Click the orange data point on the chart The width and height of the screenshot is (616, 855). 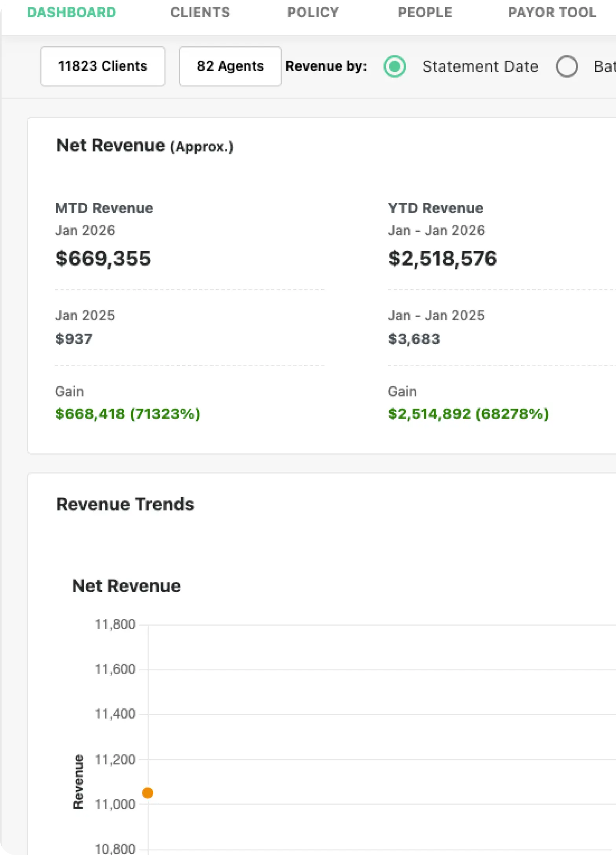(x=148, y=793)
